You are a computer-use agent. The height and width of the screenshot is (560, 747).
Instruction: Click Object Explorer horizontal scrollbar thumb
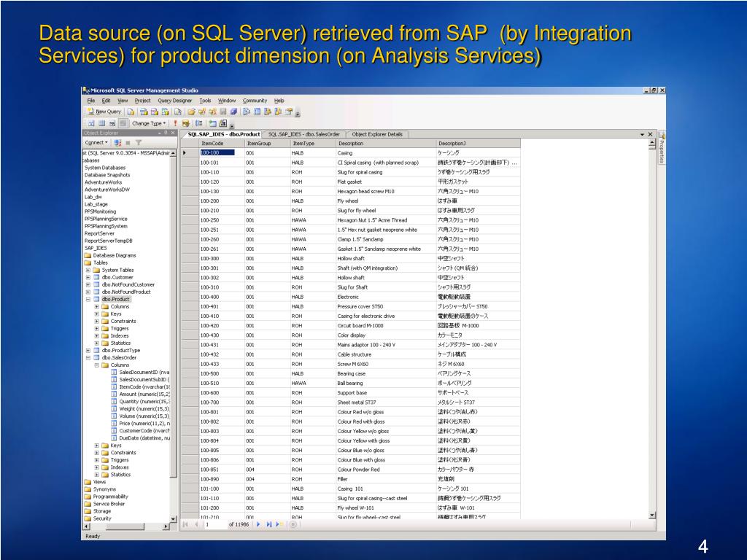point(125,526)
